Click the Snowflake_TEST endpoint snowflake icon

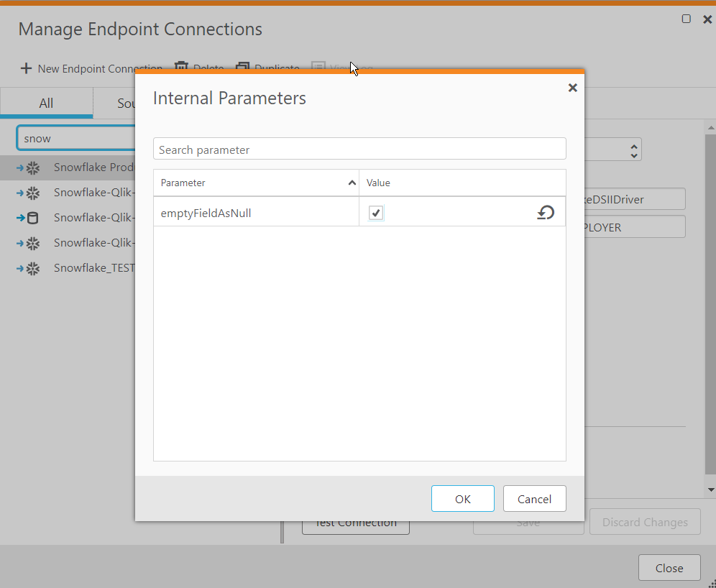pyautogui.click(x=32, y=268)
